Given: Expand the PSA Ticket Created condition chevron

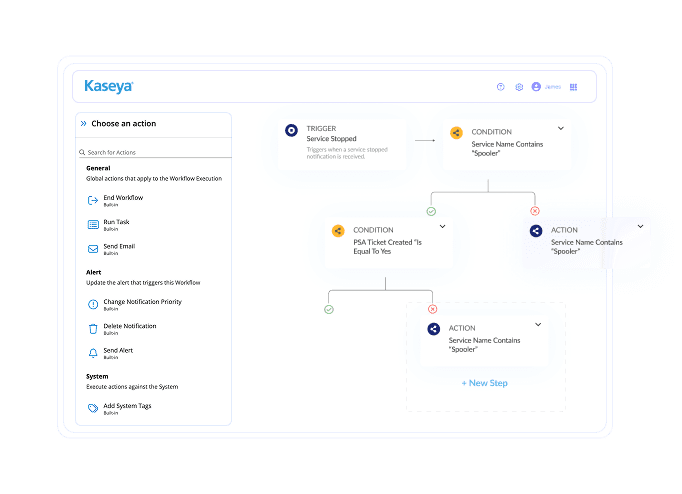Looking at the screenshot, I should 442,227.
